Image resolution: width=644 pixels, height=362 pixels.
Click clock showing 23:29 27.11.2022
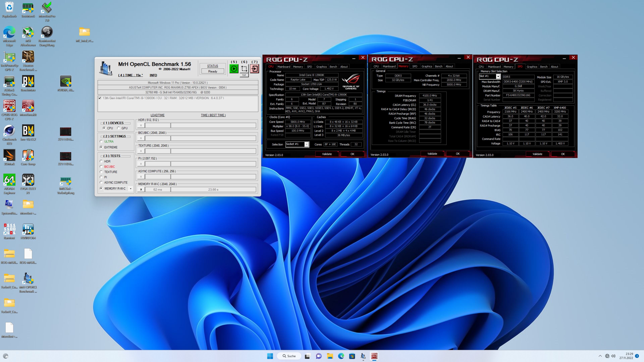click(x=626, y=356)
